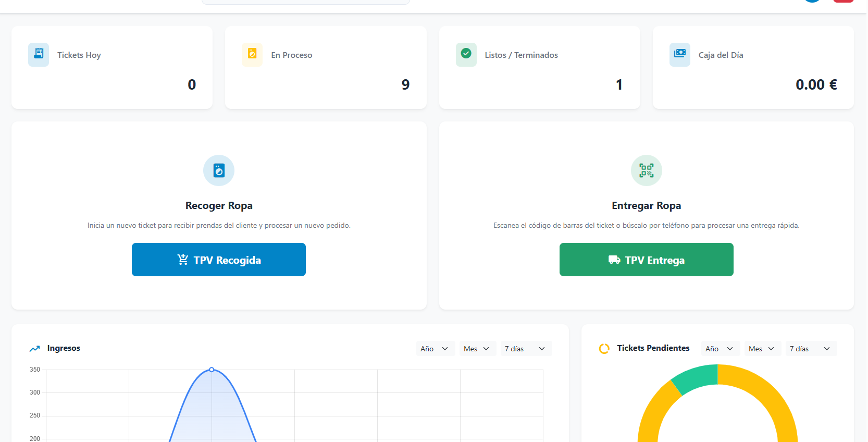The width and height of the screenshot is (868, 442).
Task: Open the 7 días dropdown in Ingresos
Action: click(x=526, y=349)
